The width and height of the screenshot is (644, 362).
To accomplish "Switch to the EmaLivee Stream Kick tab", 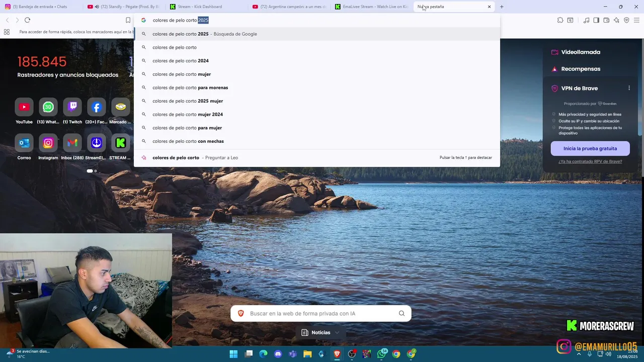I will click(371, 7).
